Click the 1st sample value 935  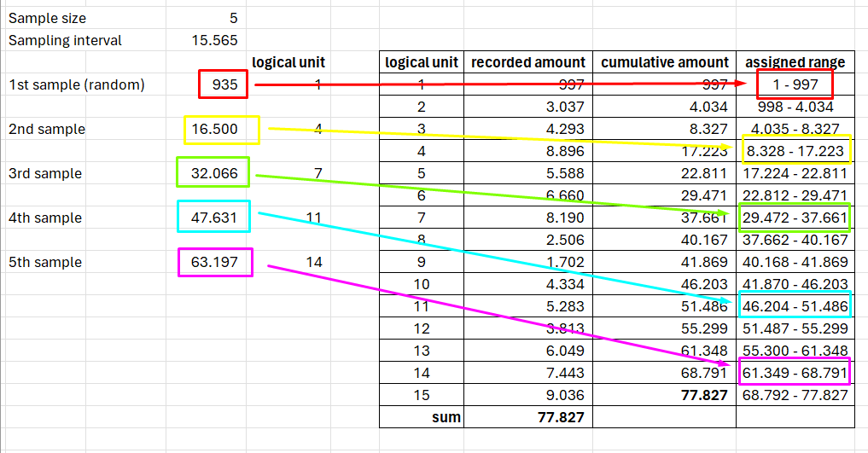coord(223,84)
